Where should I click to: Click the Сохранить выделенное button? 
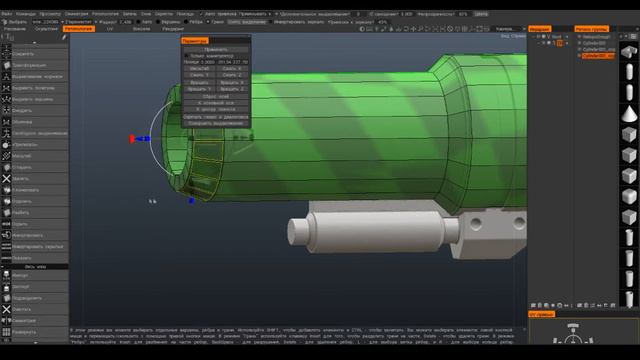(216, 123)
